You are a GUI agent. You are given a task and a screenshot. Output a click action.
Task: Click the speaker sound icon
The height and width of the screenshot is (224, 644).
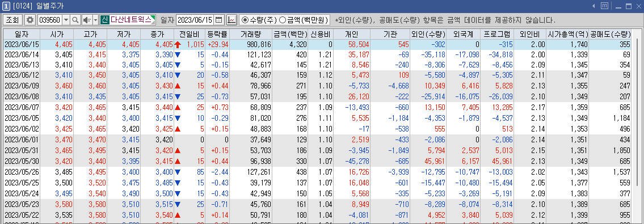point(87,20)
